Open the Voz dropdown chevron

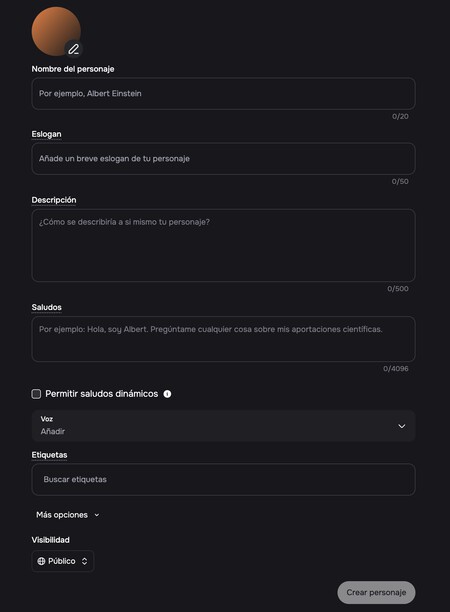click(402, 426)
